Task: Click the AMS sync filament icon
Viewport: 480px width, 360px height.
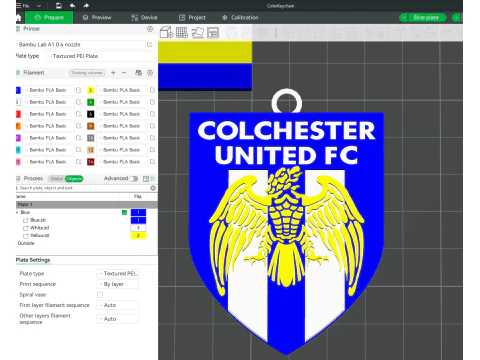Action: (x=139, y=73)
